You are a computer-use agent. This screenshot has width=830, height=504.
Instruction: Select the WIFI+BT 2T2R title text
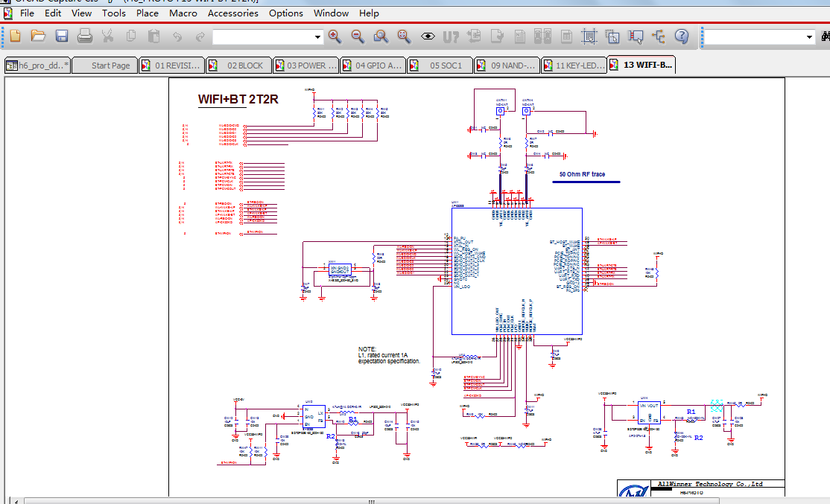238,100
